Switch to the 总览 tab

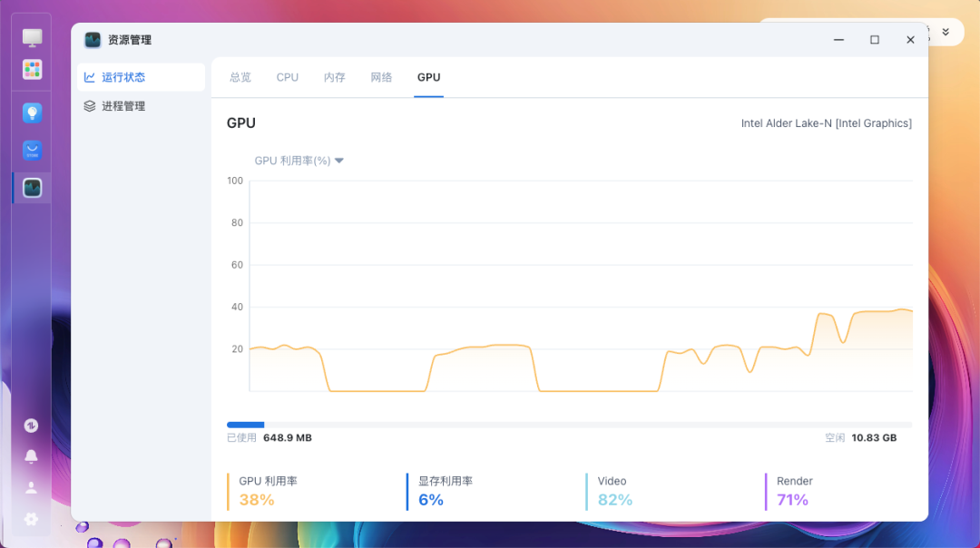[240, 77]
